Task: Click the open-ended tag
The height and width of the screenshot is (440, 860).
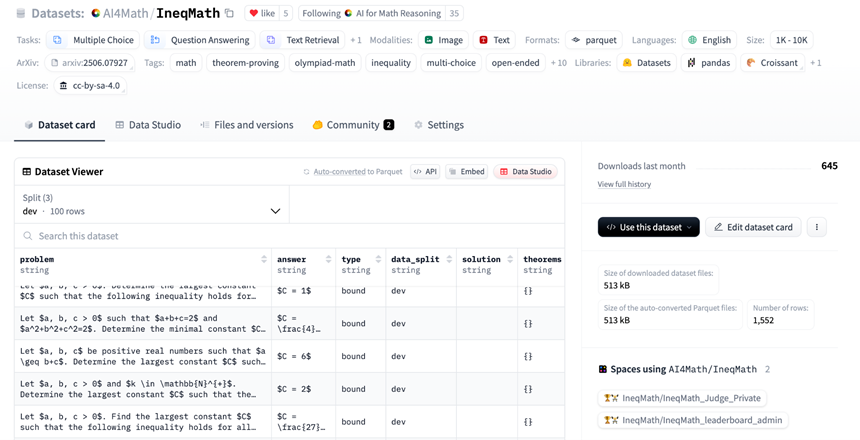Action: point(516,63)
